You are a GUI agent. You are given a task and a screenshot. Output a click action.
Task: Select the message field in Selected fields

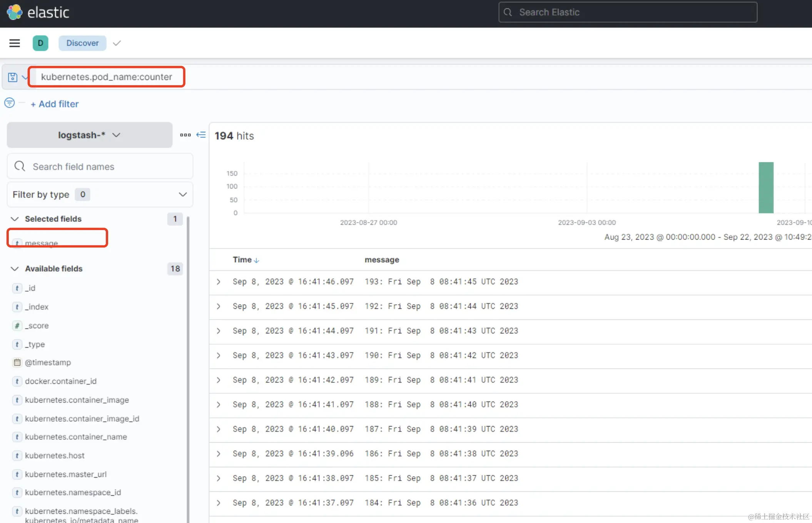pyautogui.click(x=42, y=243)
